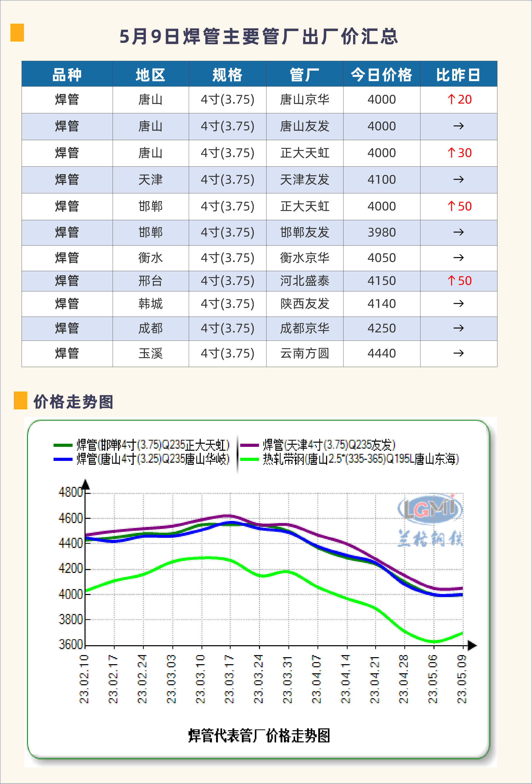Click the 23.05.09 date label on x-axis

click(462, 679)
